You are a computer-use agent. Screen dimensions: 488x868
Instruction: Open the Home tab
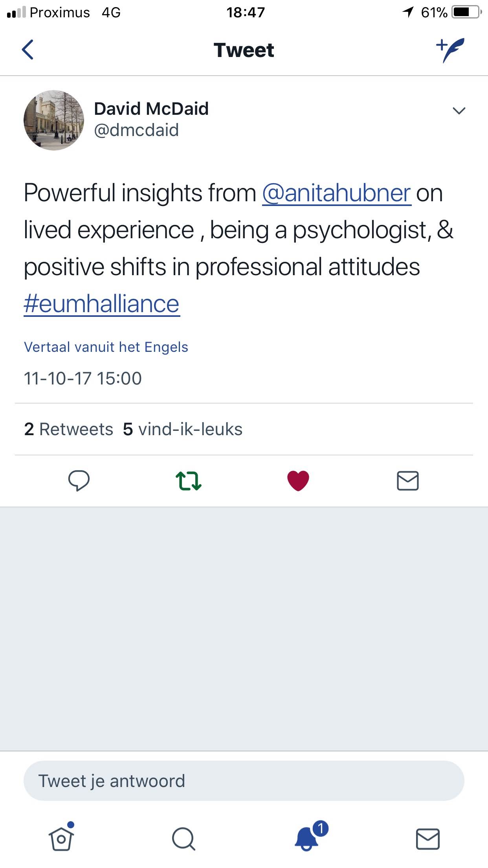(x=61, y=838)
